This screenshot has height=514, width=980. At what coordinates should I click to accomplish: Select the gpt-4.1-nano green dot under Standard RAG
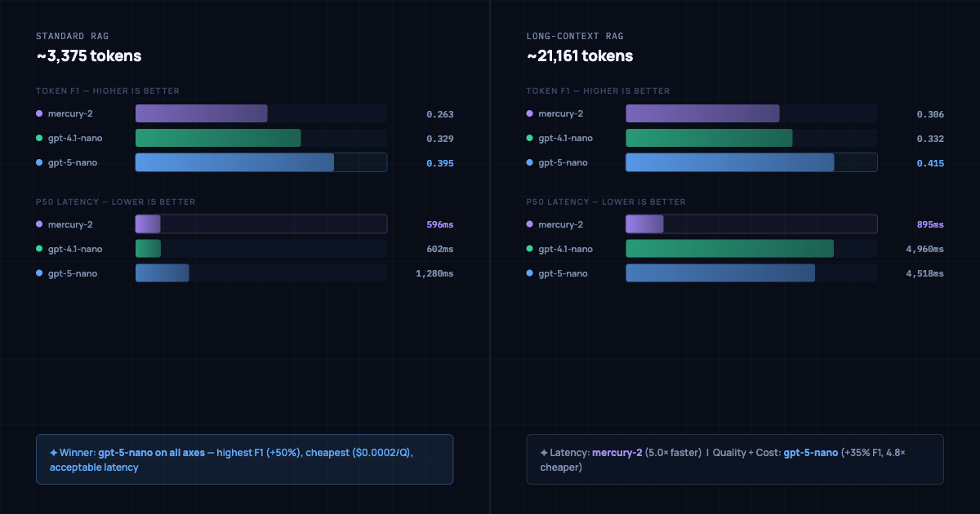click(x=38, y=138)
